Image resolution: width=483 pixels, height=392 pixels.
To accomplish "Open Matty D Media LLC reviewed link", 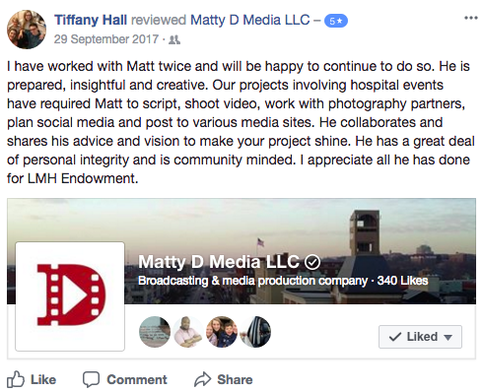I will pyautogui.click(x=250, y=20).
